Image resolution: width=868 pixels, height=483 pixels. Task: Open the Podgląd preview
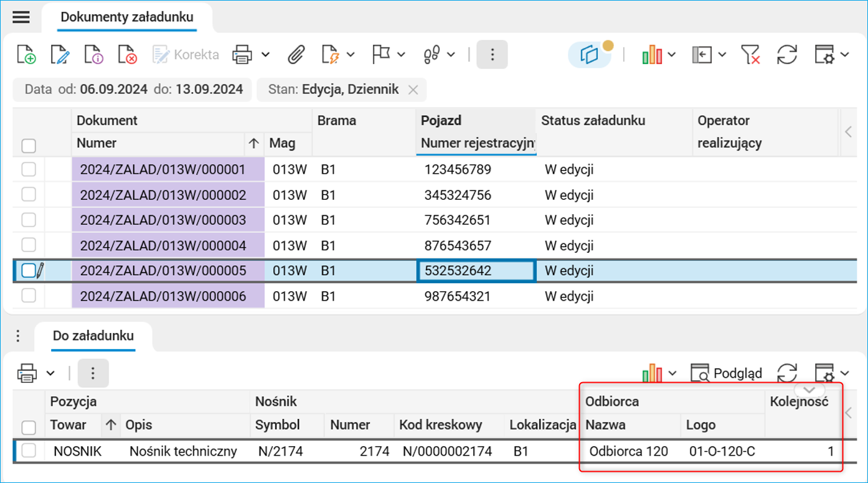coord(726,372)
